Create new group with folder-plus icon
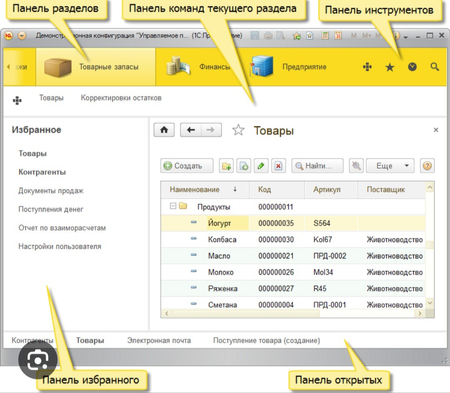450x393 pixels. [226, 166]
